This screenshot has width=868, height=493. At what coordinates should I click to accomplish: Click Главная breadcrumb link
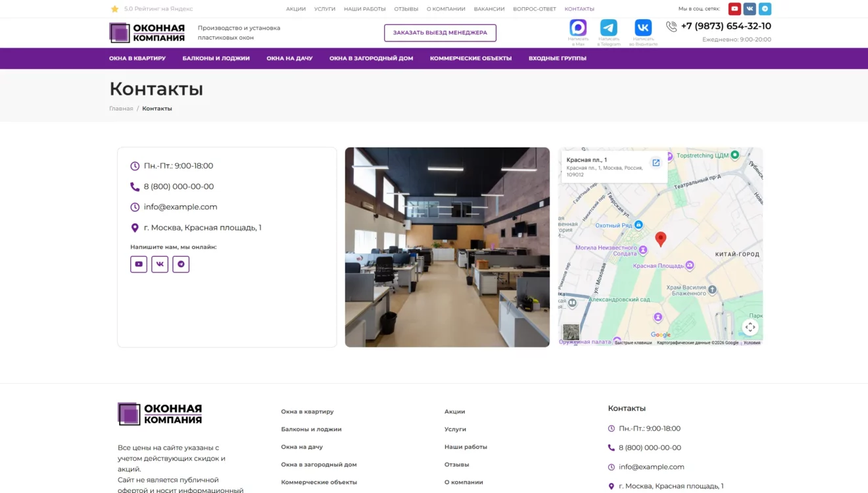click(121, 109)
